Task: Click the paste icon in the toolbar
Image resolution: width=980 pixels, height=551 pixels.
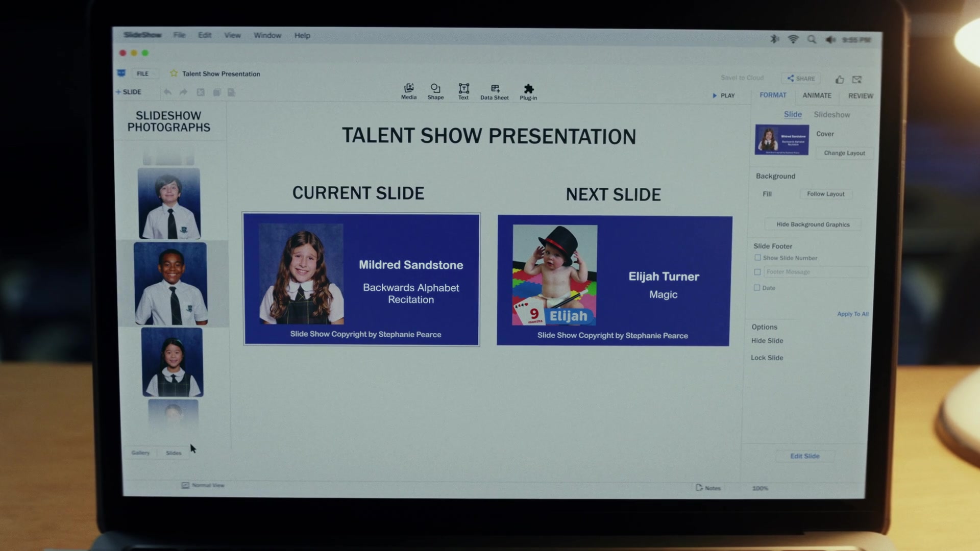Action: (232, 92)
